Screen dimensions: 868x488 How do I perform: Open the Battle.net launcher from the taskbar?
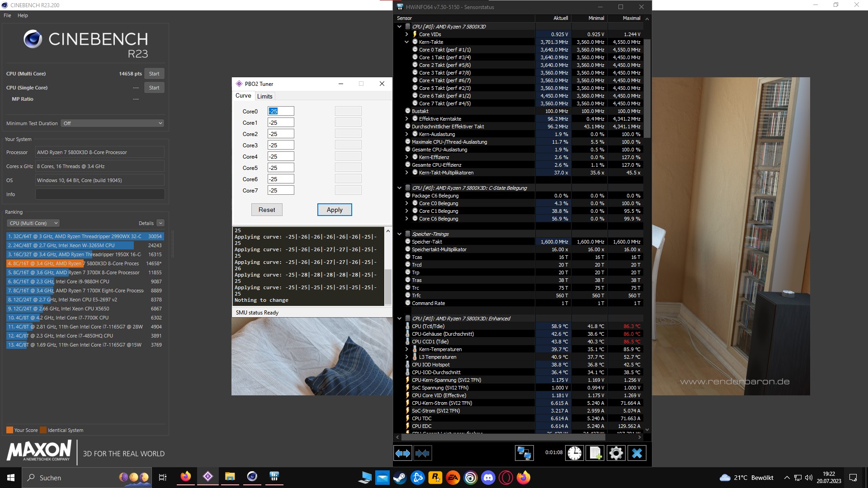[x=416, y=478]
